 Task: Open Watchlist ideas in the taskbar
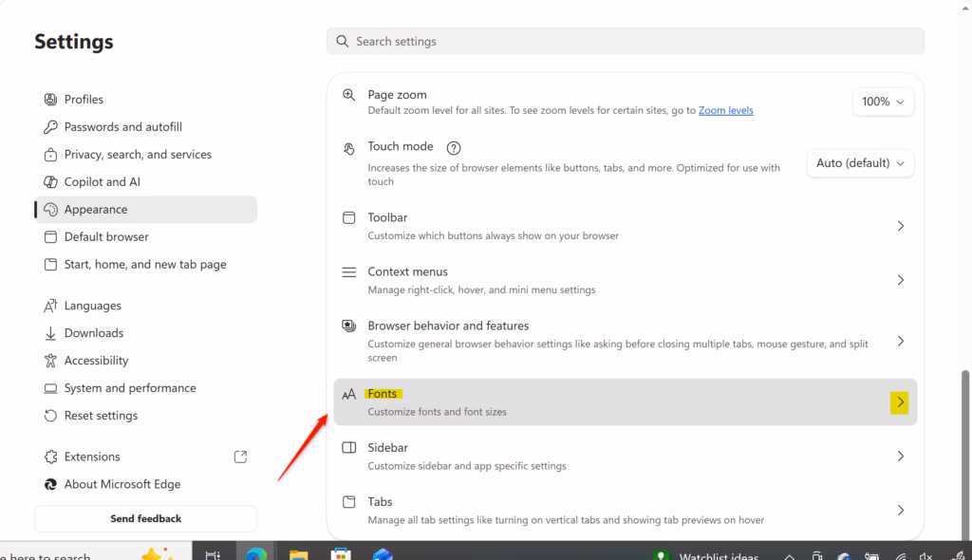pyautogui.click(x=705, y=556)
